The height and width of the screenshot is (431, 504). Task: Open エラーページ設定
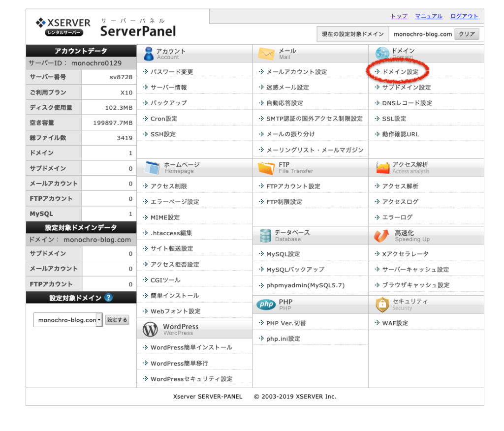[x=175, y=202]
